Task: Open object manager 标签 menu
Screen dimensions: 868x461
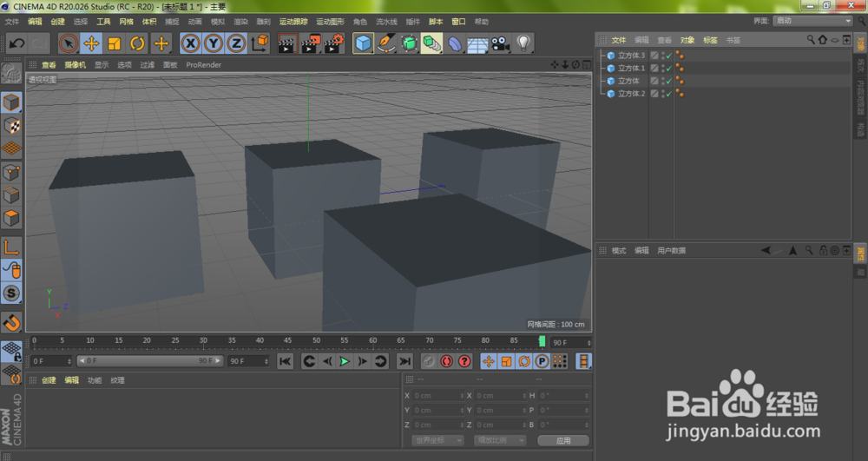Action: [x=710, y=40]
